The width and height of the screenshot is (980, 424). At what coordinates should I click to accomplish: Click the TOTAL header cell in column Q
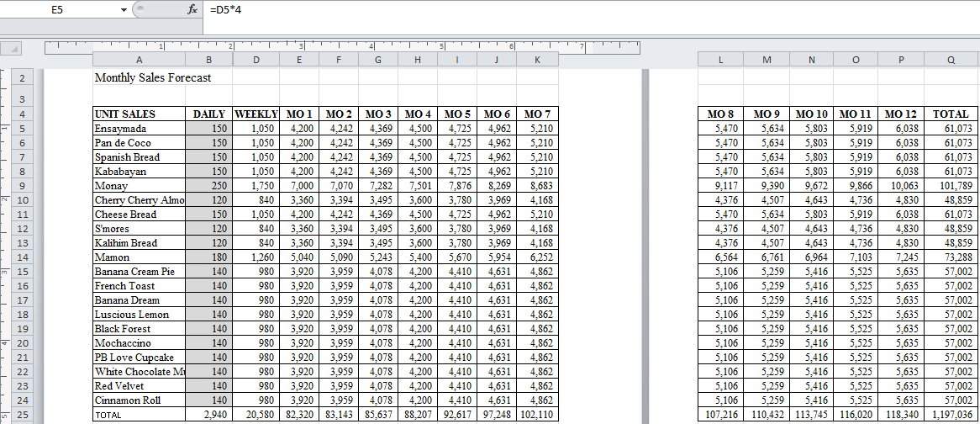pos(951,114)
